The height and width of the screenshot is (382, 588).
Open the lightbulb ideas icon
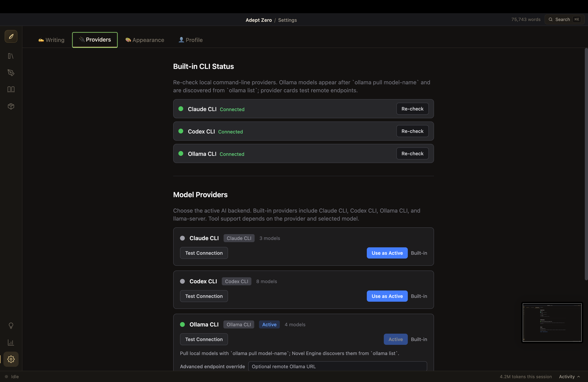11,326
